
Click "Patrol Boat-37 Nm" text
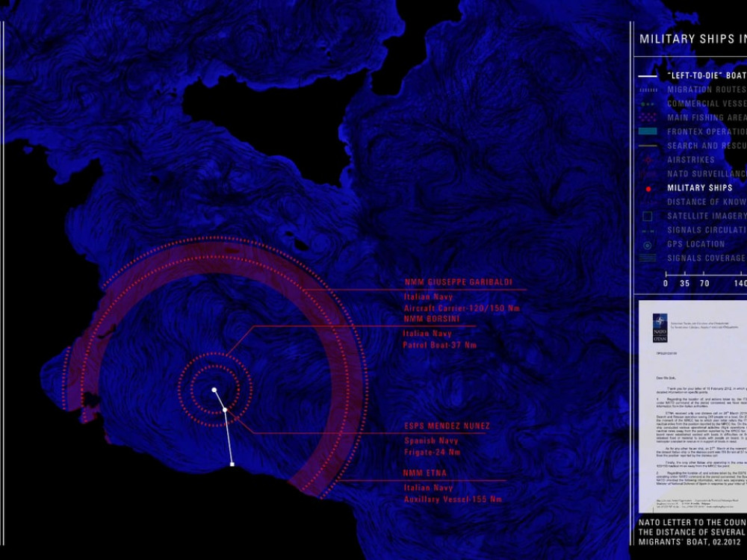point(440,345)
